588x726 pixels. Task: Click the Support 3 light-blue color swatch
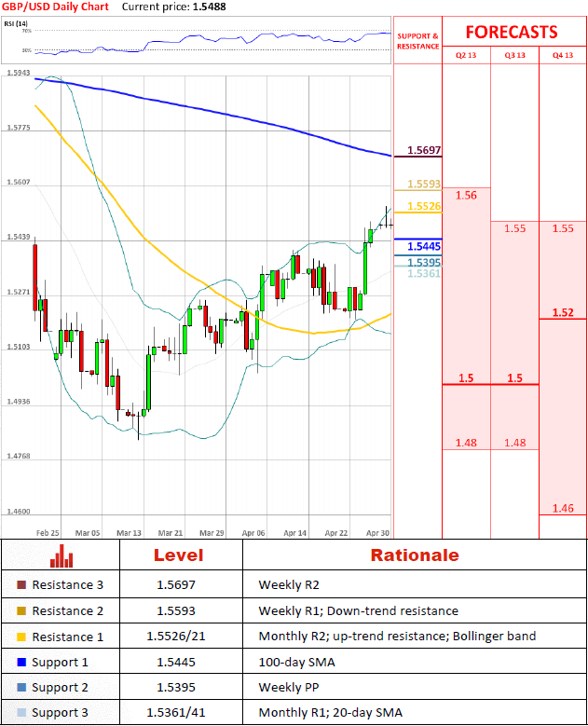[21, 713]
